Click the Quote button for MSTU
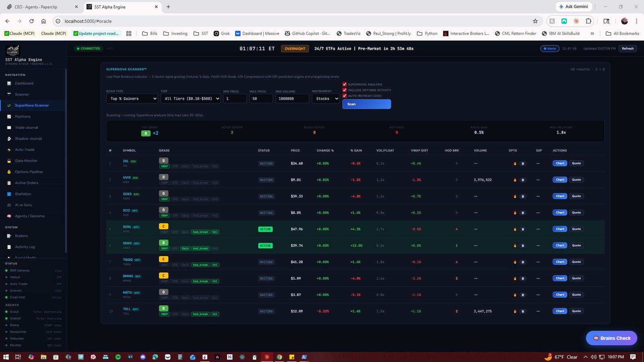This screenshot has height=362, width=644. [576, 295]
